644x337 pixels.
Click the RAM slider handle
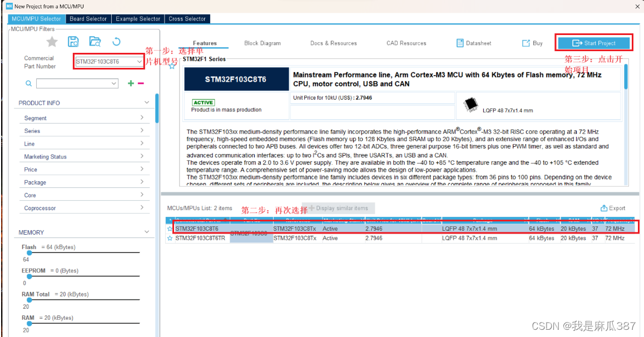click(29, 324)
